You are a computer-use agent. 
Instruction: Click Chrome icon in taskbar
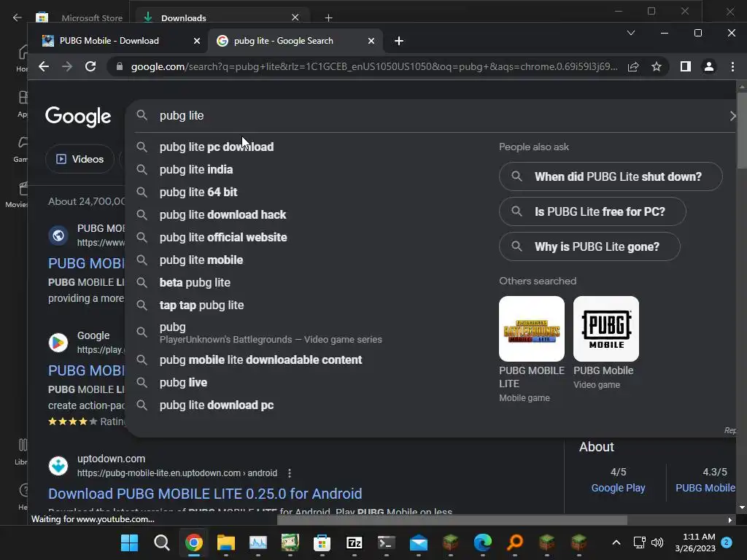[194, 542]
